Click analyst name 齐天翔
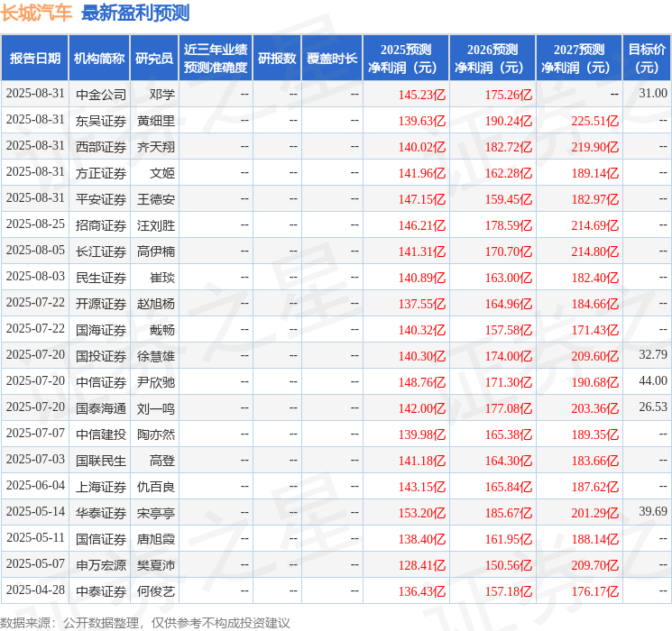The width and height of the screenshot is (672, 631). click(155, 147)
